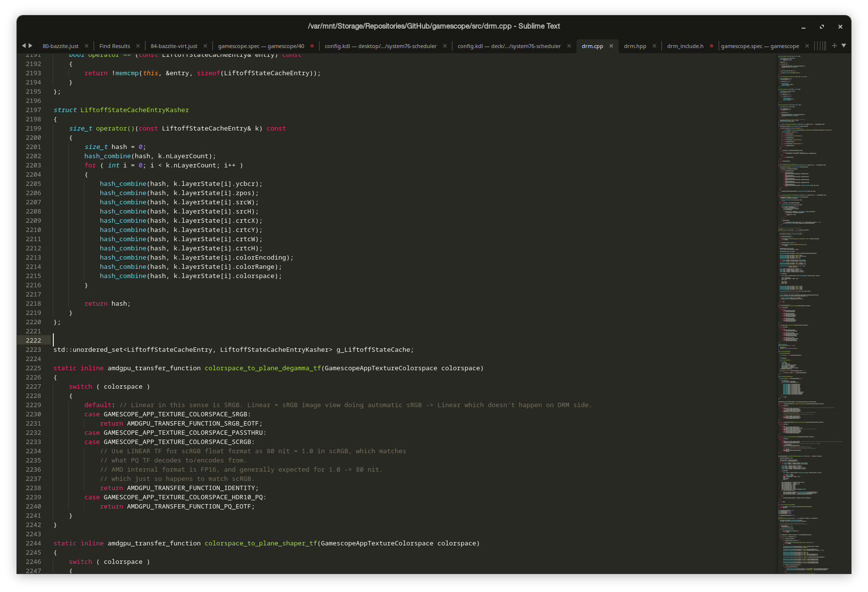
Task: Click GAMESCOPE_APP_TEXTURE_COLORSPACE_PASSTHRU case label
Action: [x=183, y=433]
